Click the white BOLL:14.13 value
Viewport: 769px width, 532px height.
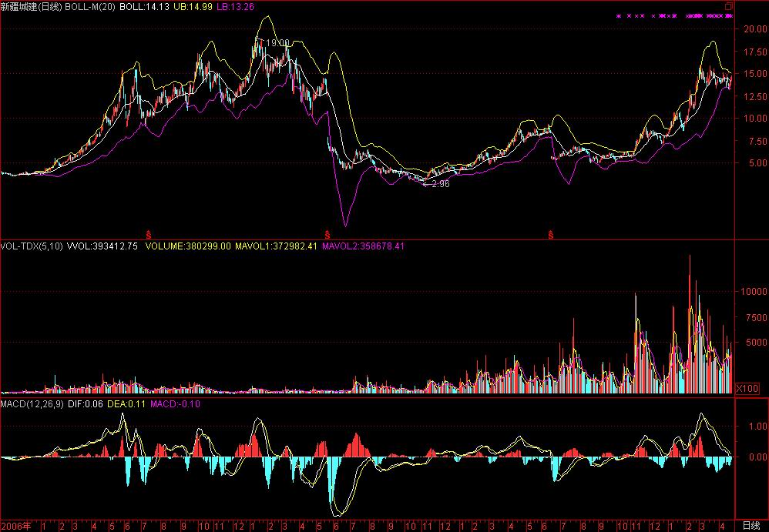pos(145,8)
